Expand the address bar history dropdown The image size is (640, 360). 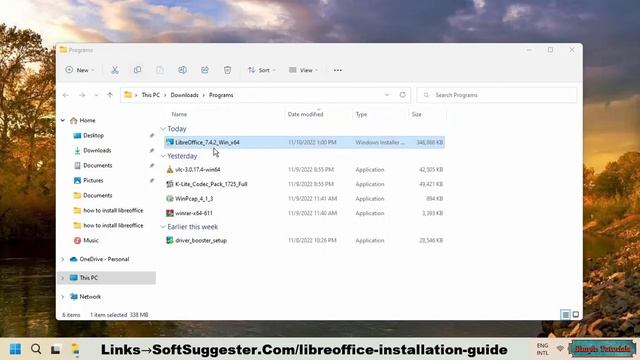tap(387, 95)
